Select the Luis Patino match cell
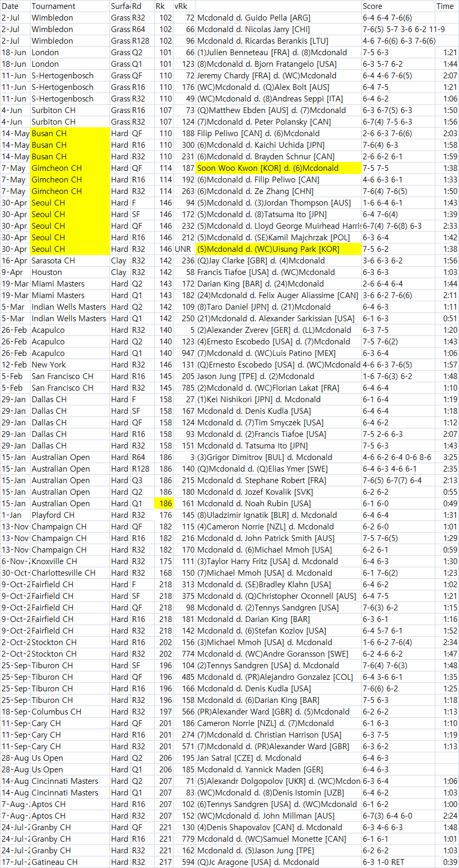Image resolution: width=459 pixels, height=868 pixels. (x=279, y=353)
